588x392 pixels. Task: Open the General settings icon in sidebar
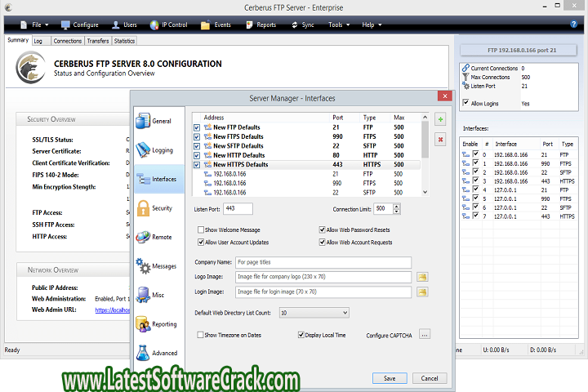pos(142,121)
